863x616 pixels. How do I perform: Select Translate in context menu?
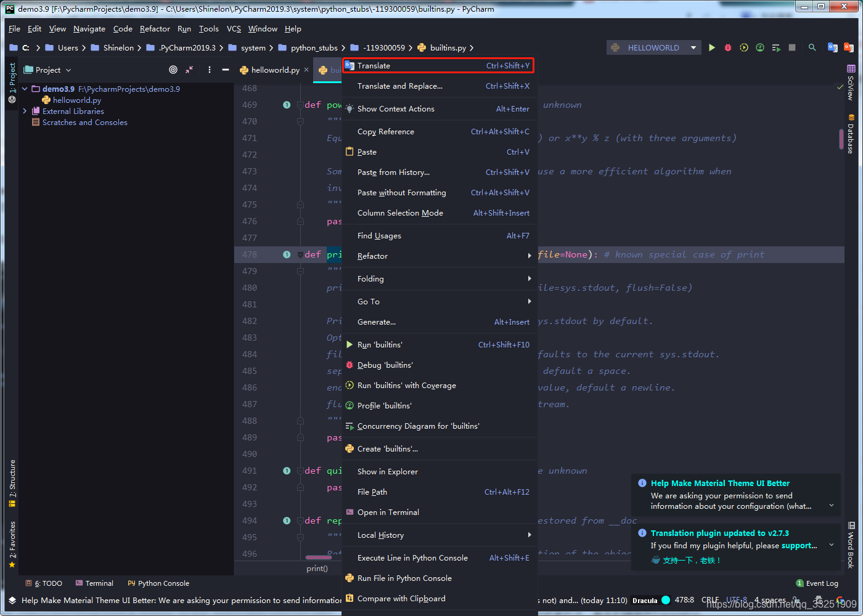point(438,65)
